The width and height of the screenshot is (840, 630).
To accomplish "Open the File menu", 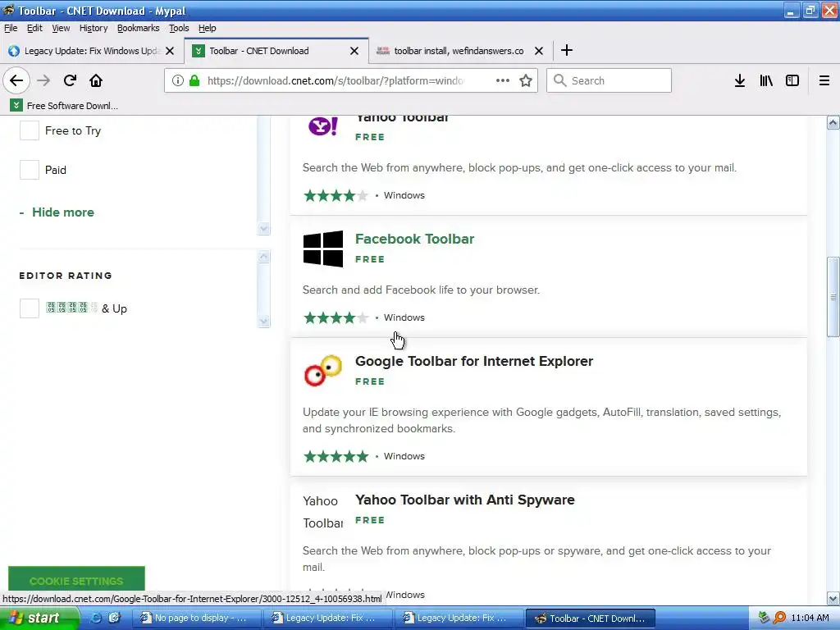I will pyautogui.click(x=11, y=28).
